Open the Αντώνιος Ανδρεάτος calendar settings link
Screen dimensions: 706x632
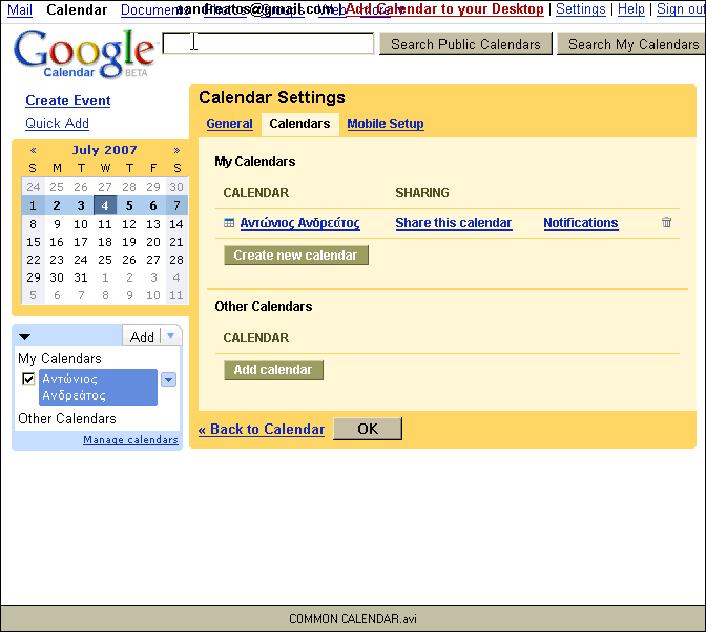tap(300, 223)
